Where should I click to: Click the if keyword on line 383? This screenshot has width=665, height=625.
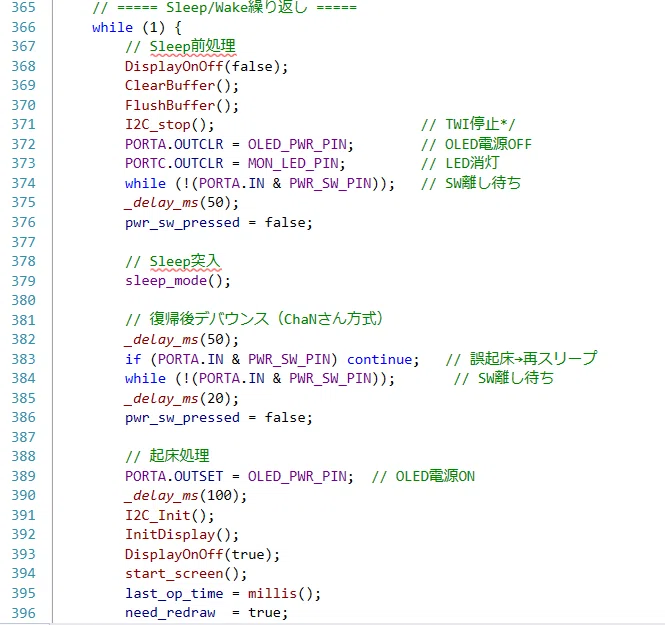133,359
